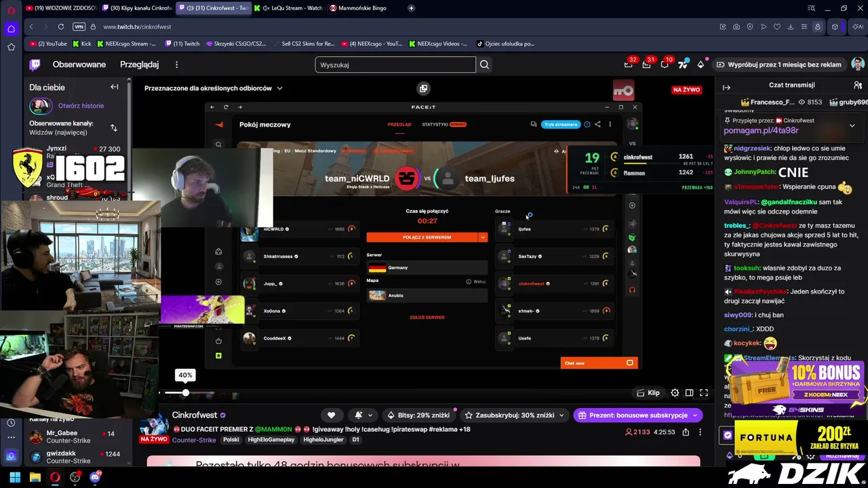868x488 pixels.
Task: Open a new browser tab with the plus button
Action: pyautogui.click(x=412, y=8)
